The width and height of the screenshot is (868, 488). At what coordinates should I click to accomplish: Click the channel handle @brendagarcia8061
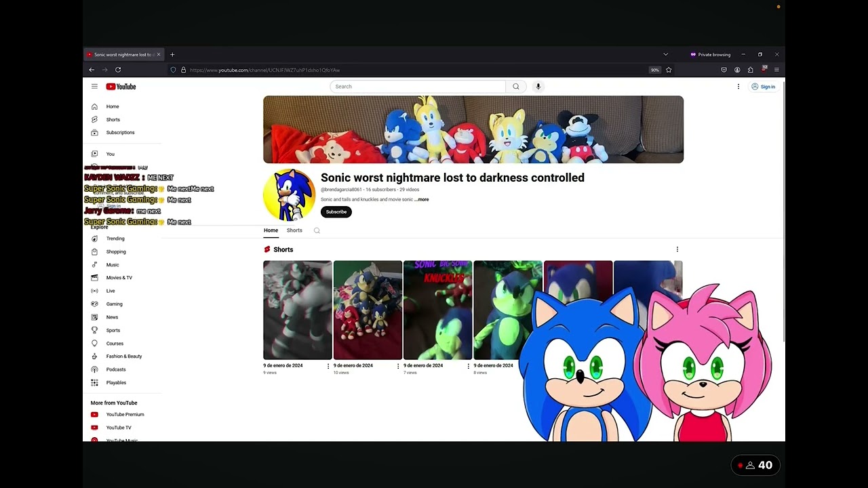coord(341,190)
